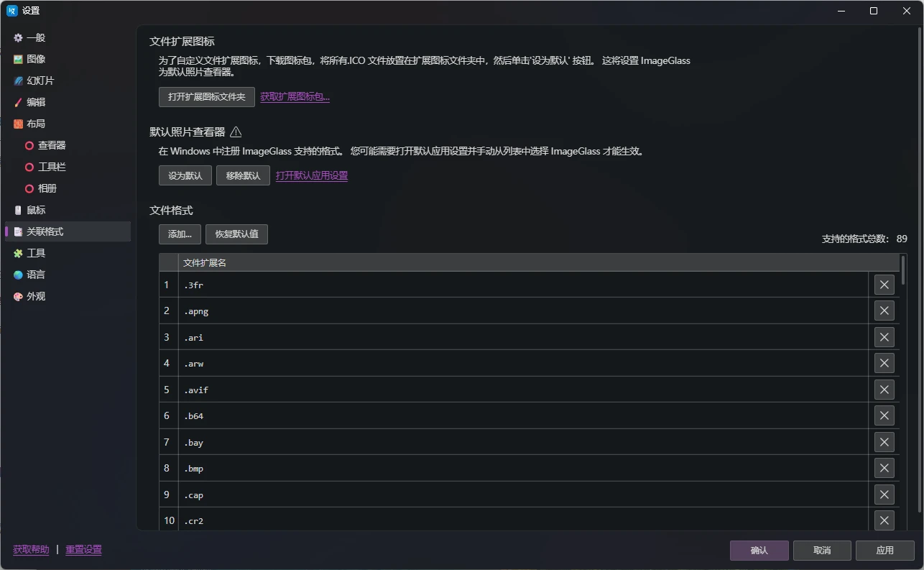The image size is (924, 570).
Task: Select the .bmp extension cell
Action: [523, 468]
